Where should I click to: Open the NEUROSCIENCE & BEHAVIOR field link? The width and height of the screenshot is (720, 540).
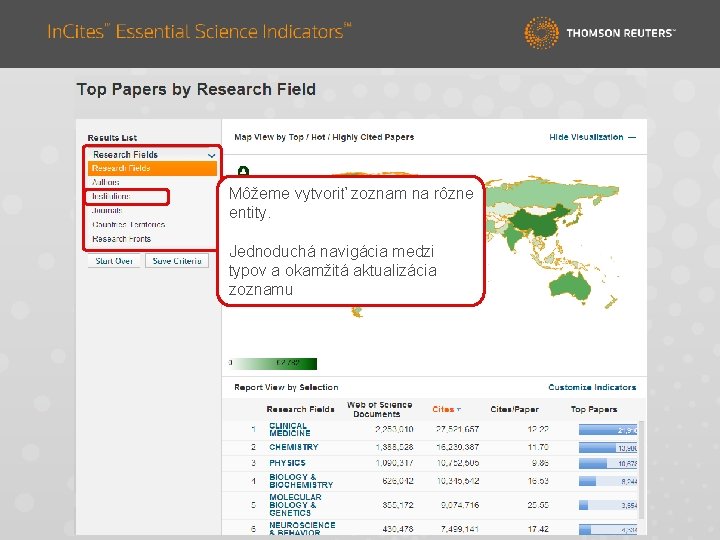pos(302,529)
